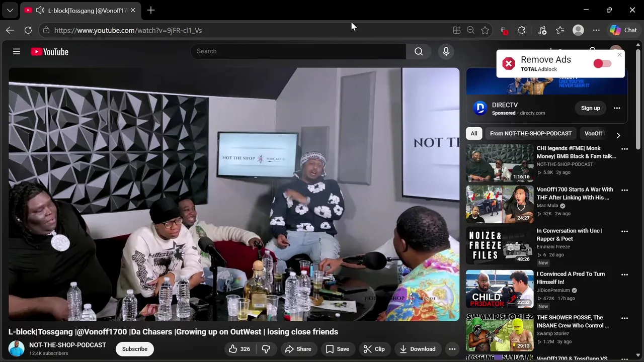Open menu for I Convinced A Pred video
644x362 pixels.
click(624, 275)
